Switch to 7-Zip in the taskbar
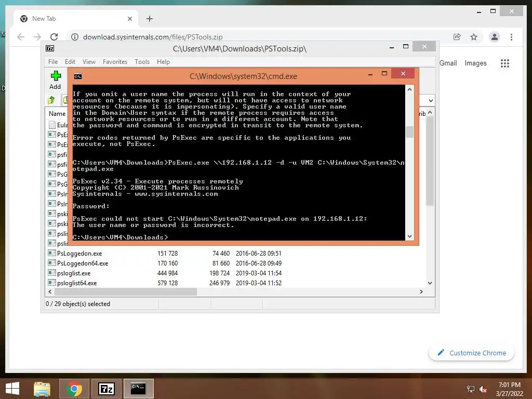The height and width of the screenshot is (399, 532). [x=107, y=389]
